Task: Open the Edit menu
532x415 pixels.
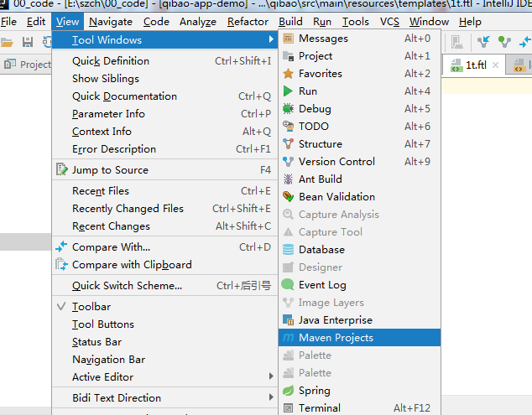Action: [x=36, y=22]
